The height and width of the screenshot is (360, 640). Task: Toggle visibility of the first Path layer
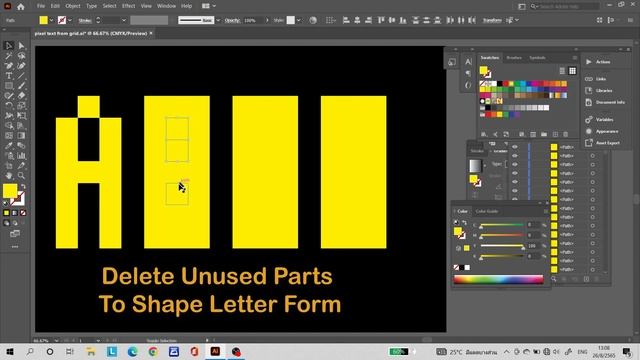coord(515,147)
